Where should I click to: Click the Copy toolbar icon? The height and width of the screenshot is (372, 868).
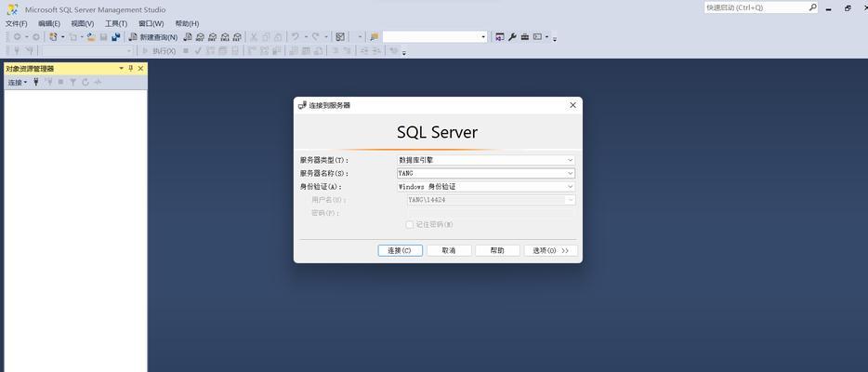(x=266, y=37)
